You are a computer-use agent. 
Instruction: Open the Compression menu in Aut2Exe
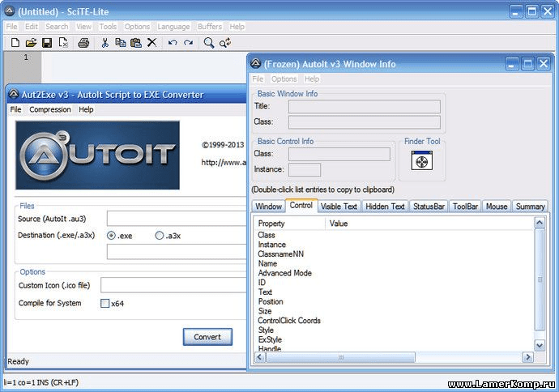(50, 109)
